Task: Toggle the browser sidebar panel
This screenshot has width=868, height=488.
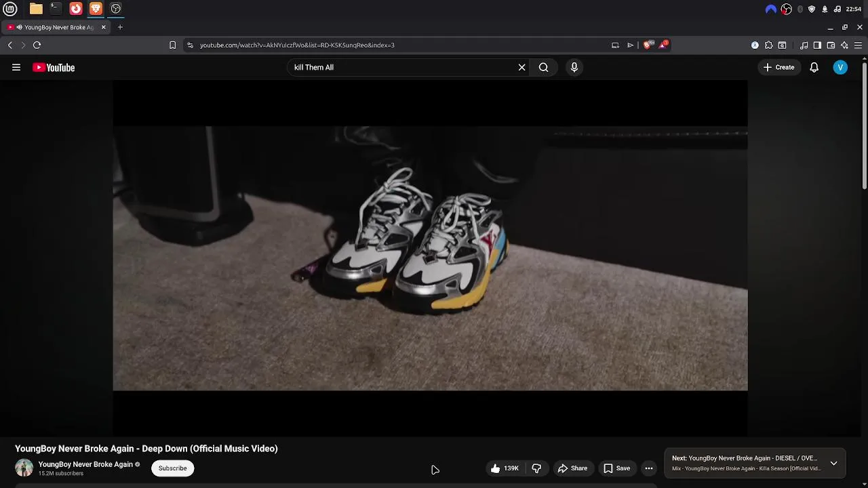Action: [817, 45]
